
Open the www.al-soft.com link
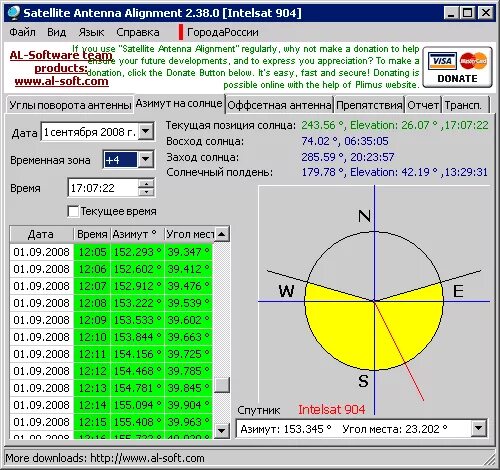62,81
